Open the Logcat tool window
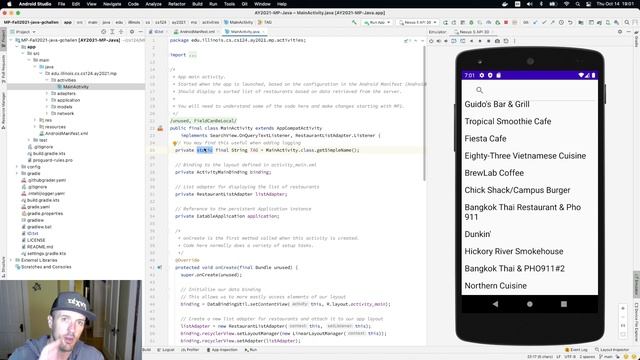The height and width of the screenshot is (360, 640). pos(166,350)
